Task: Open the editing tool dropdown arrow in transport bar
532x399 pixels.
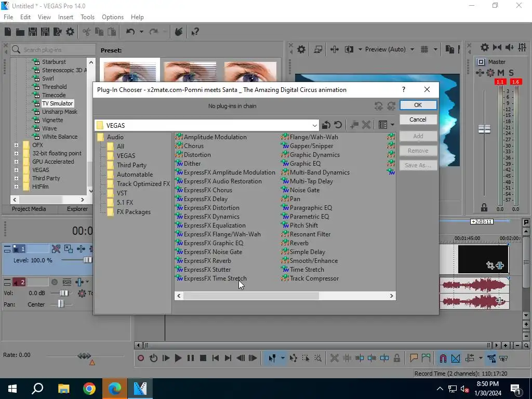Action: tap(282, 358)
